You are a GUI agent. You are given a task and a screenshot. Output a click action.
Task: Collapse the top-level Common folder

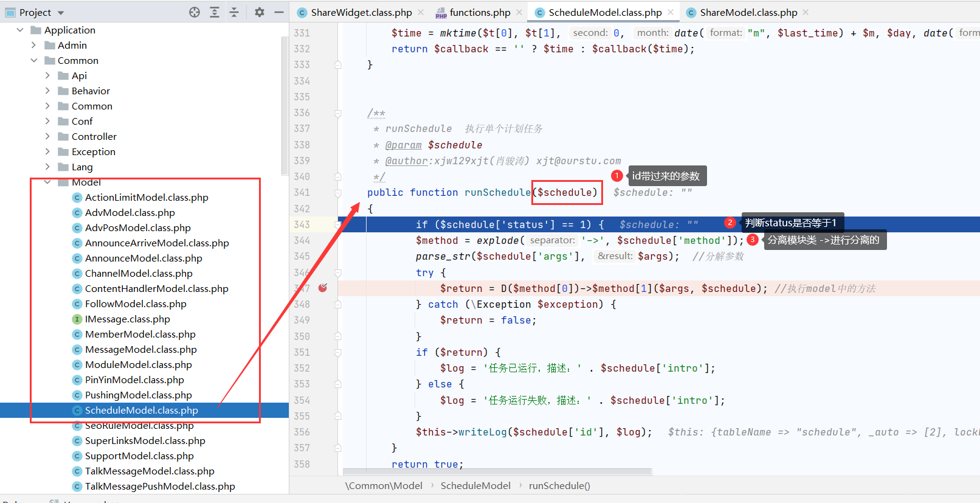[34, 60]
